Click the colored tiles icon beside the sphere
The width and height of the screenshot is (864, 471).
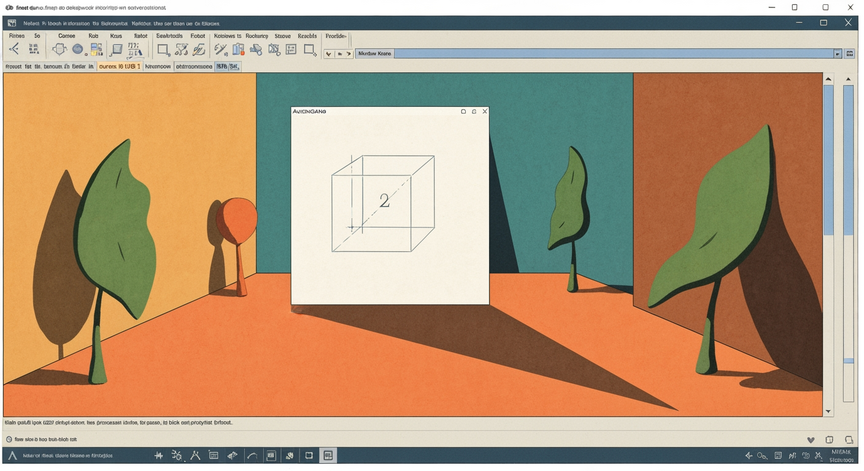(x=96, y=50)
